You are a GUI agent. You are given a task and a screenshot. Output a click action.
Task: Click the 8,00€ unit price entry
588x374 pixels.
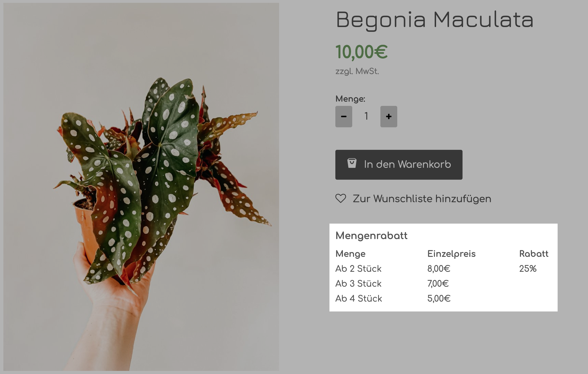438,269
